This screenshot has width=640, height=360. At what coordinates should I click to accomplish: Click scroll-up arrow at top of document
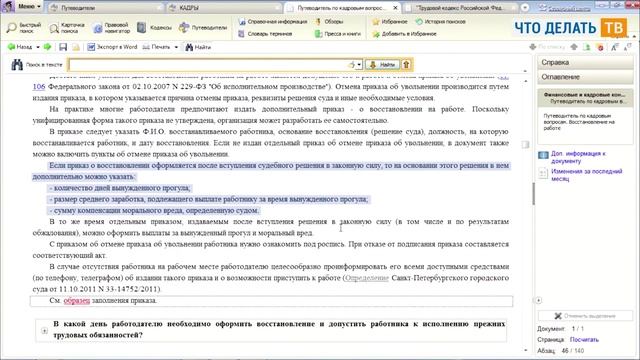click(x=525, y=81)
